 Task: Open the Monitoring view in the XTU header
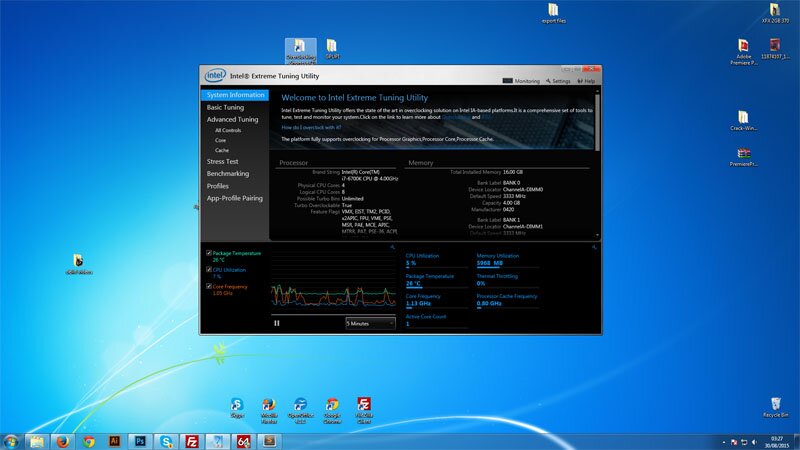click(x=521, y=81)
